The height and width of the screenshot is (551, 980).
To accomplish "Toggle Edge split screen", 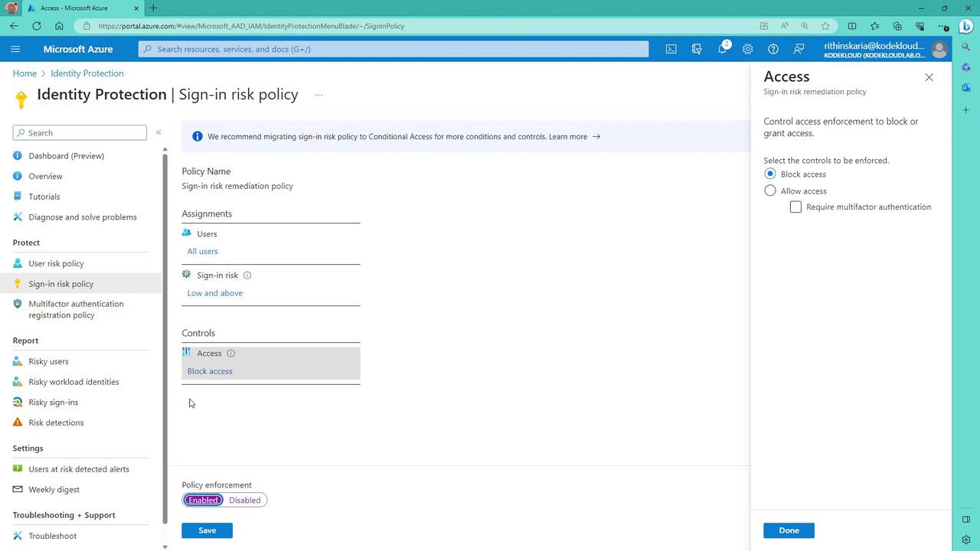I will pyautogui.click(x=852, y=26).
